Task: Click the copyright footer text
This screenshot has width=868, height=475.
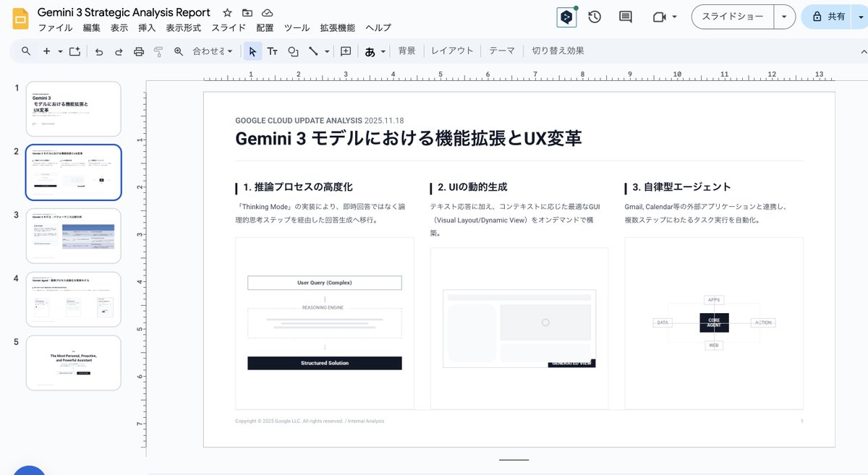Action: pos(310,421)
